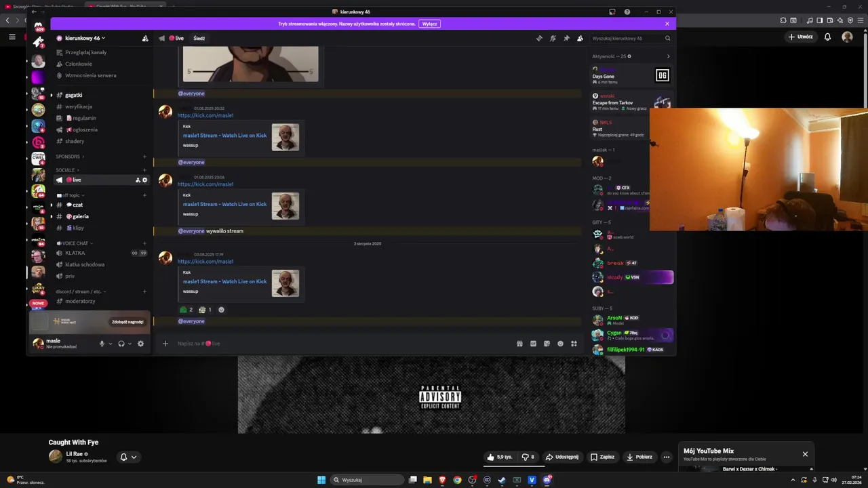Collapse the VOICE CHAT category
The height and width of the screenshot is (488, 868).
[75, 243]
